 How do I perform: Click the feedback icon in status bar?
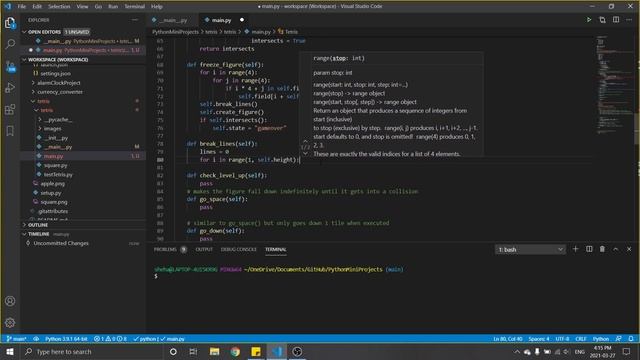pyautogui.click(x=619, y=339)
